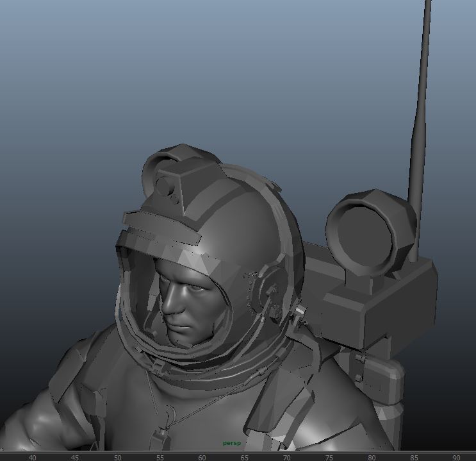Screen dimensions: 476x461
Task: Click the green persp camera label
Action: (x=232, y=443)
